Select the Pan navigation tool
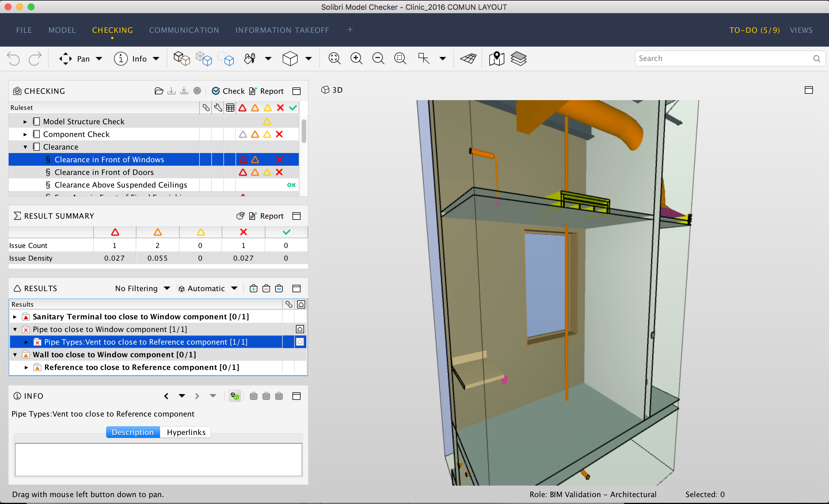Screen dimensions: 829x504 pos(74,58)
